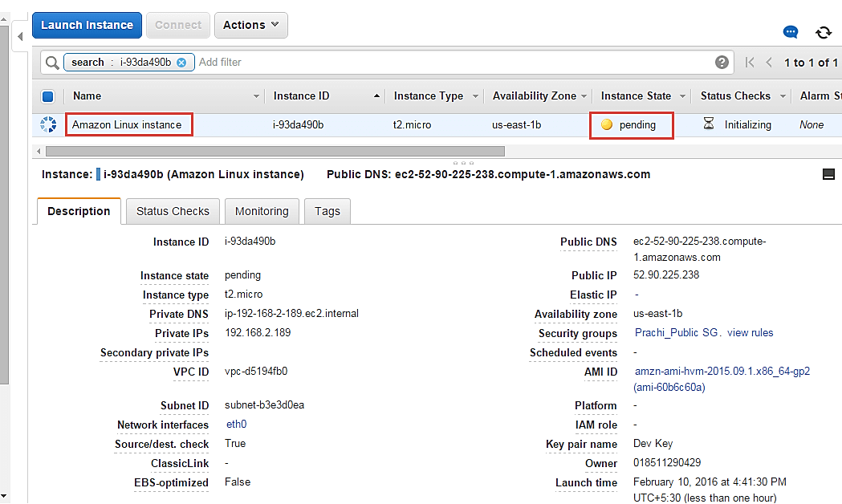This screenshot has height=504, width=842.
Task: Go to the first page of results
Action: 750,63
